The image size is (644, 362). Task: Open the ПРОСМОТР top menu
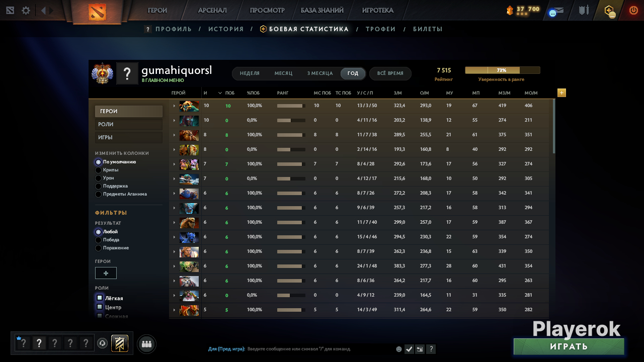click(267, 11)
